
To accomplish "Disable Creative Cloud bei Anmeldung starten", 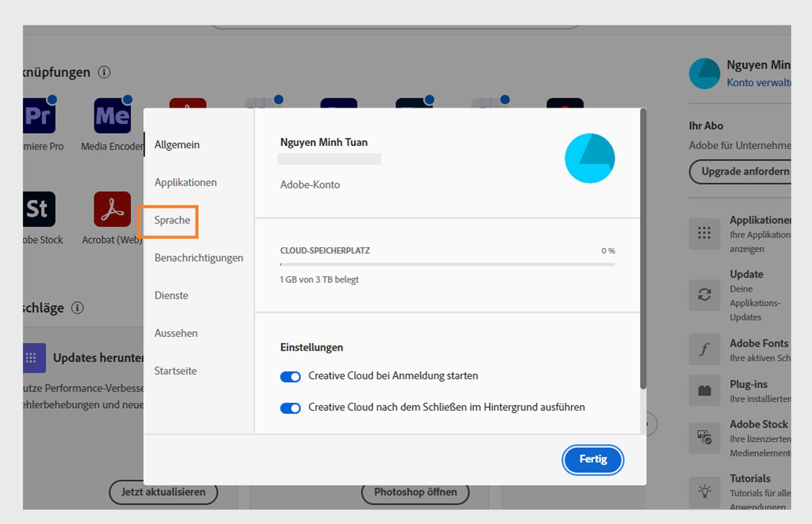I will click(x=290, y=376).
